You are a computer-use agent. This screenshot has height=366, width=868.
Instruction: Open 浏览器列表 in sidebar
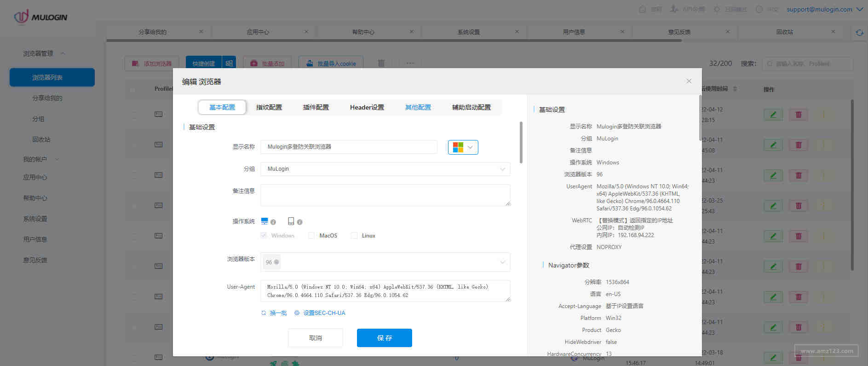[x=52, y=77]
